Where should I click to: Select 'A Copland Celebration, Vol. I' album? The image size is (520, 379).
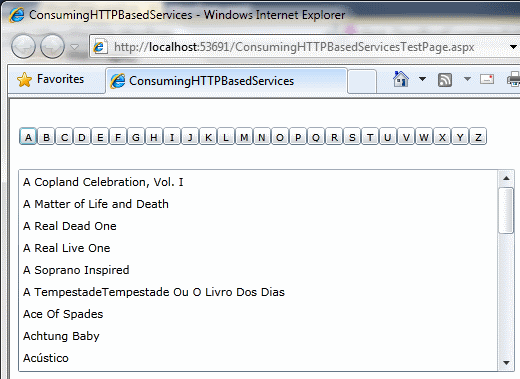click(258, 182)
